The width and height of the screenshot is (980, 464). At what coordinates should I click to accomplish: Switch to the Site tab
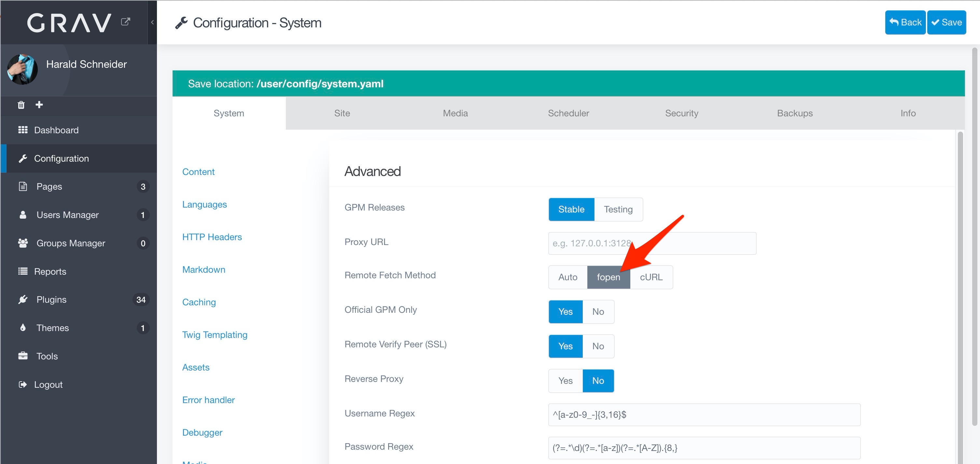pos(342,113)
